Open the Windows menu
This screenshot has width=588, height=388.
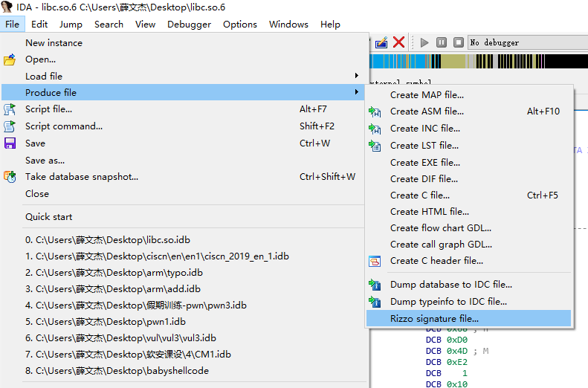[288, 25]
